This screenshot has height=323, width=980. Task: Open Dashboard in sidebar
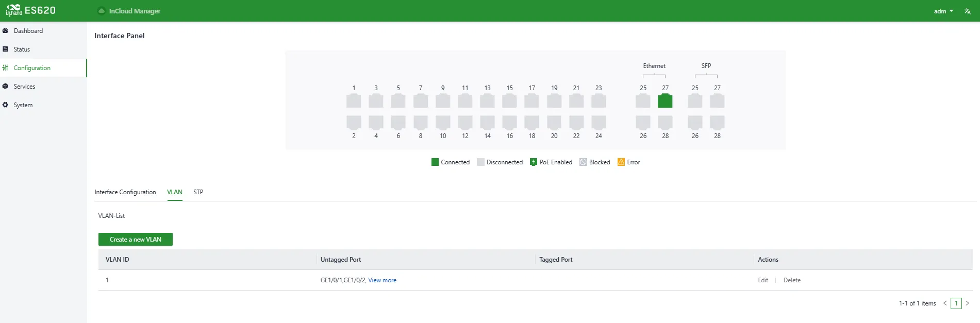(43, 31)
